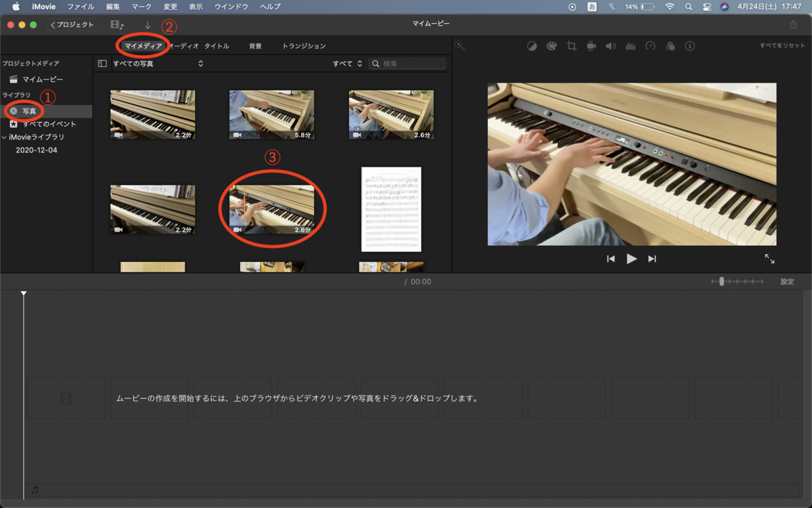Play the preview in the viewer
Screen dimensions: 812x508
631,259
